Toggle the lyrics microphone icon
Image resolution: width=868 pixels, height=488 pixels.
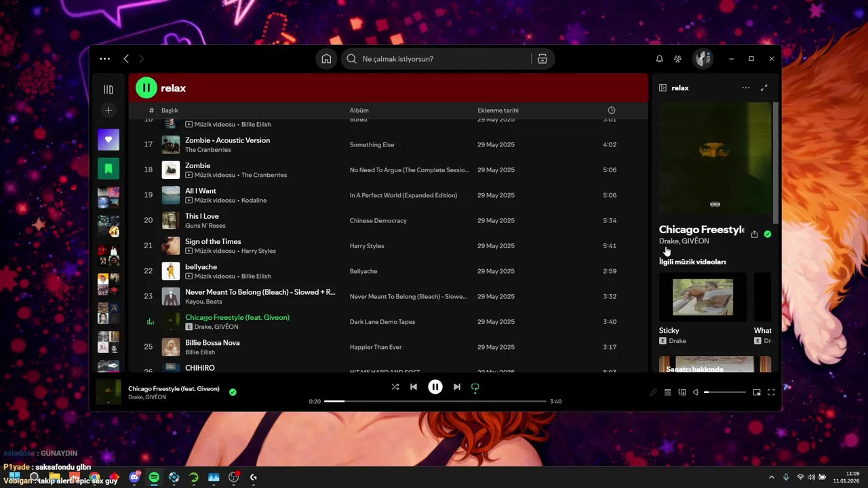(x=653, y=392)
